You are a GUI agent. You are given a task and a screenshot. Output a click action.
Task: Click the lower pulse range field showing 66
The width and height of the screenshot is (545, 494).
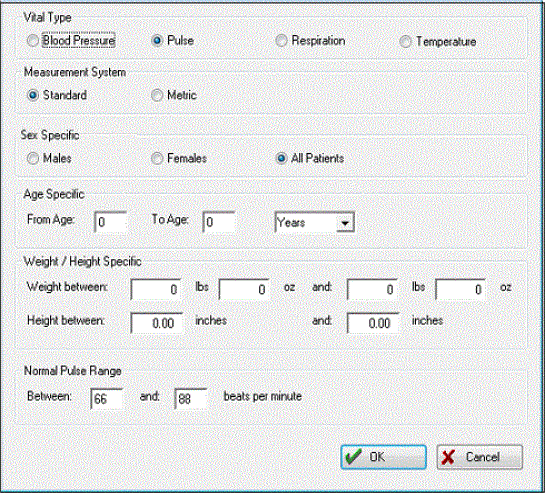(107, 398)
